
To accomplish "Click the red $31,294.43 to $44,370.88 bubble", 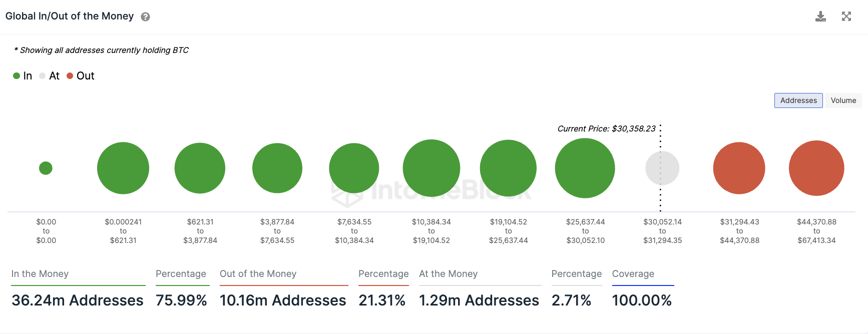I will click(739, 168).
